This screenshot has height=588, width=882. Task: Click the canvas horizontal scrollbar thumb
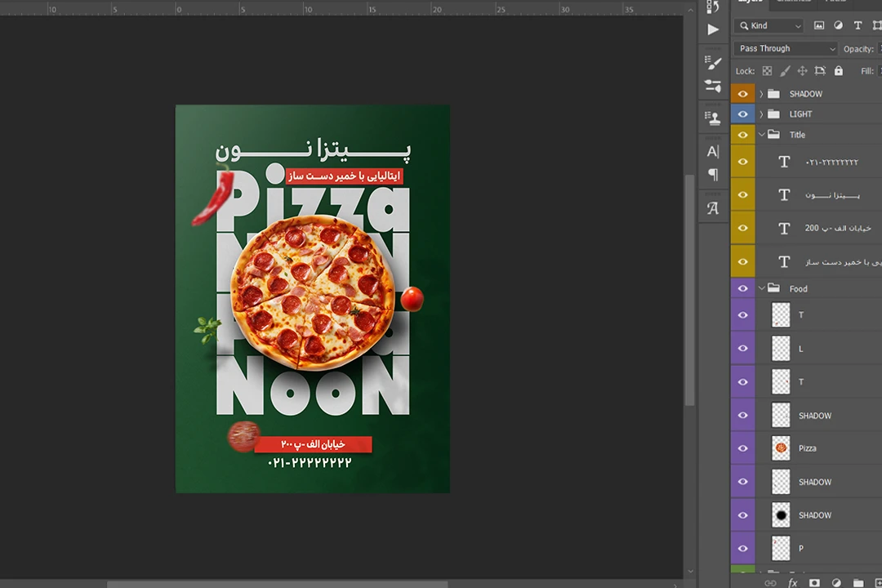point(278,585)
